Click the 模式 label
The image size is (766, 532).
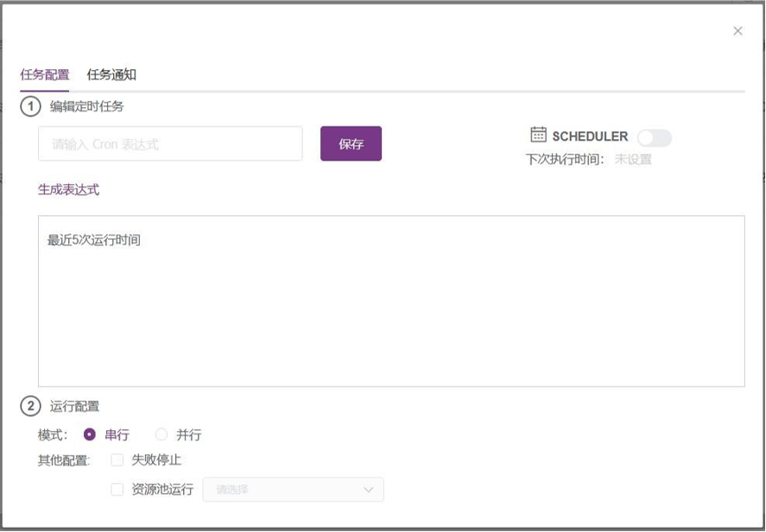click(x=53, y=434)
